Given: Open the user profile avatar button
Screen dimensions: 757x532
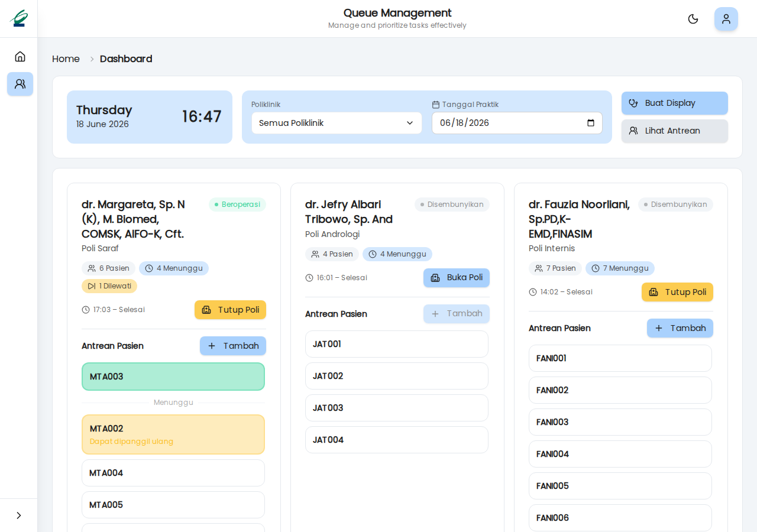Looking at the screenshot, I should (726, 19).
